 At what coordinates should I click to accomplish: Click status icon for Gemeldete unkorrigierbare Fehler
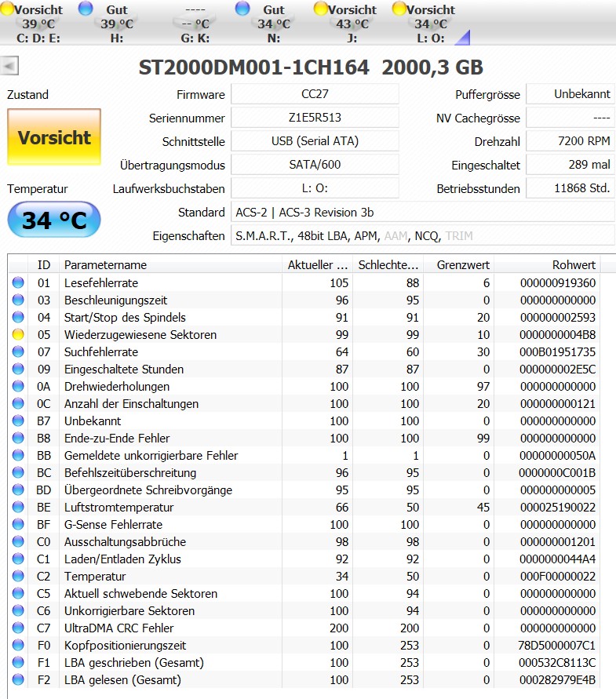[x=18, y=455]
